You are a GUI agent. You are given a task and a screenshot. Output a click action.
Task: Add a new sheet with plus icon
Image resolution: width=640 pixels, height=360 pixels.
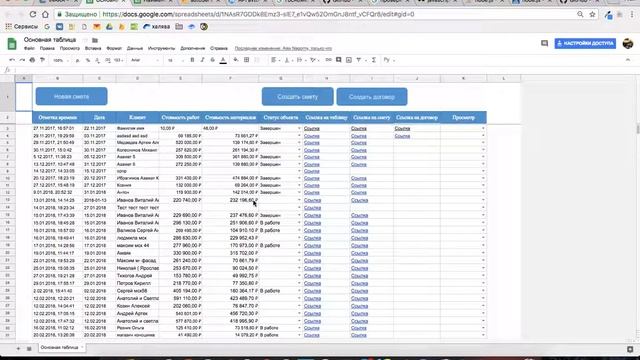pyautogui.click(x=18, y=348)
